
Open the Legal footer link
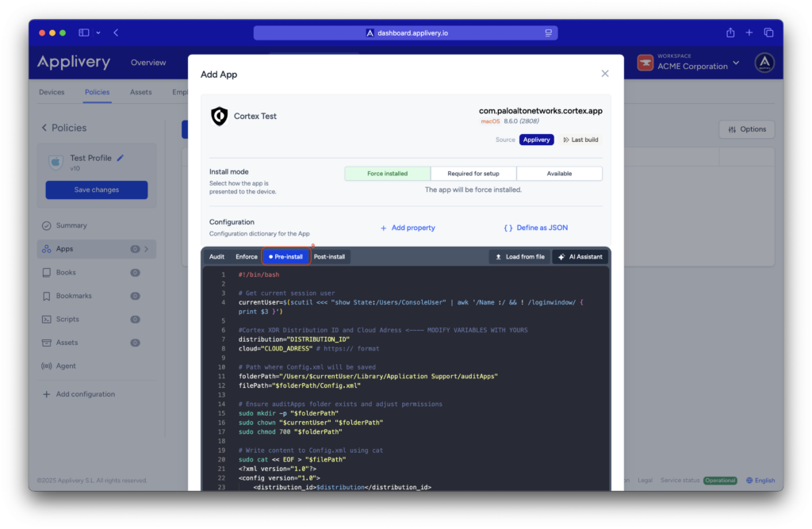tap(645, 481)
